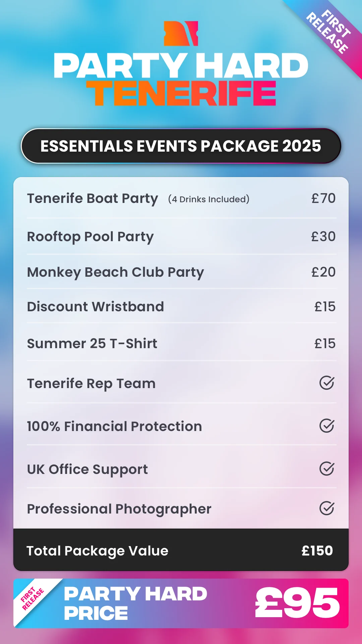Click the Professional Photographer checkmark icon
The width and height of the screenshot is (362, 644).
pos(326,508)
